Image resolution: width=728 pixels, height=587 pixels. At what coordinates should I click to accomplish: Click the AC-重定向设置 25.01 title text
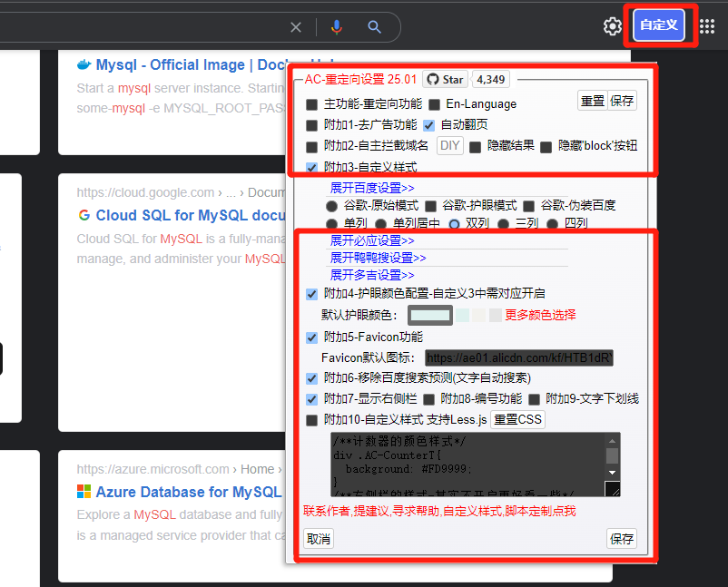pos(360,79)
